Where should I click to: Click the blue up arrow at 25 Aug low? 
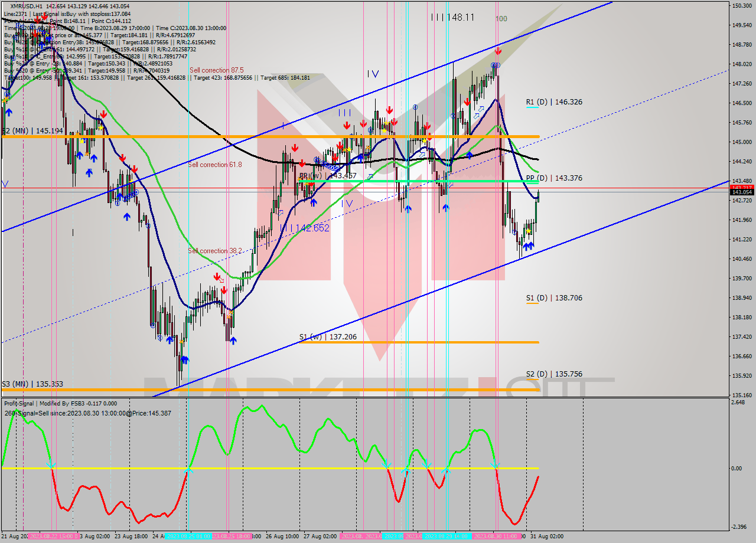[x=233, y=341]
